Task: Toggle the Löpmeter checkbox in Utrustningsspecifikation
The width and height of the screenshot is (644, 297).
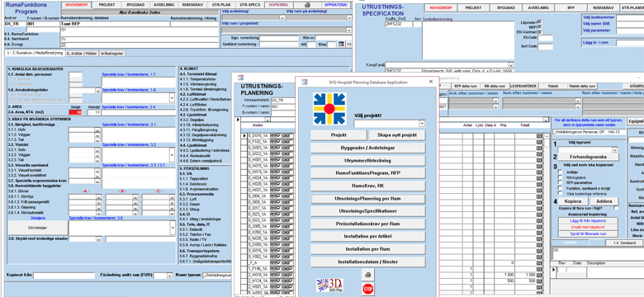Action: point(539,21)
